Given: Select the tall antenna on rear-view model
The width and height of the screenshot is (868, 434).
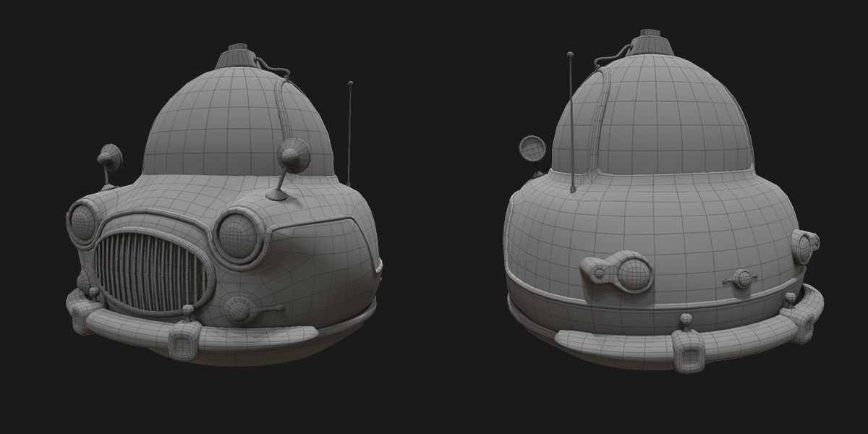Looking at the screenshot, I should coord(571,122).
